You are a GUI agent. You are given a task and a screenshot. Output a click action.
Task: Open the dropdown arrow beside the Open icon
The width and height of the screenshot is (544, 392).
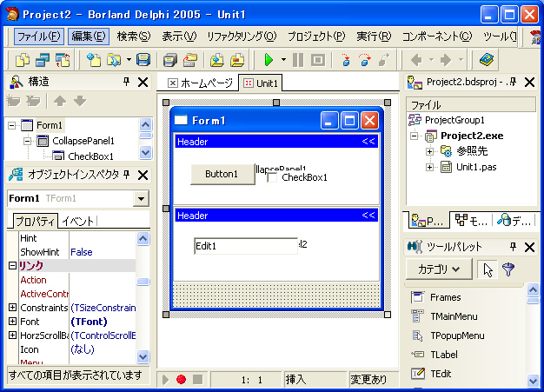pyautogui.click(x=129, y=60)
